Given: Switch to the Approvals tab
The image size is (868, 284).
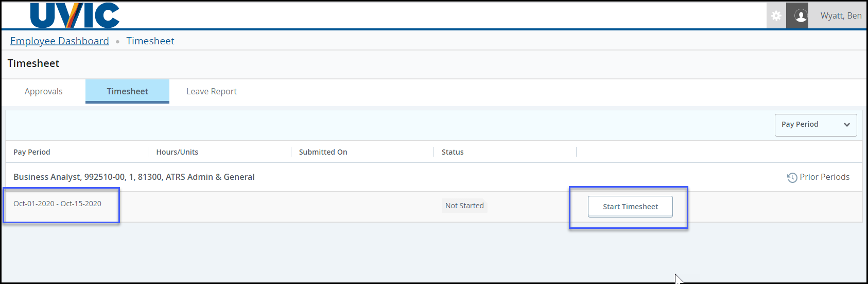Looking at the screenshot, I should click(44, 92).
